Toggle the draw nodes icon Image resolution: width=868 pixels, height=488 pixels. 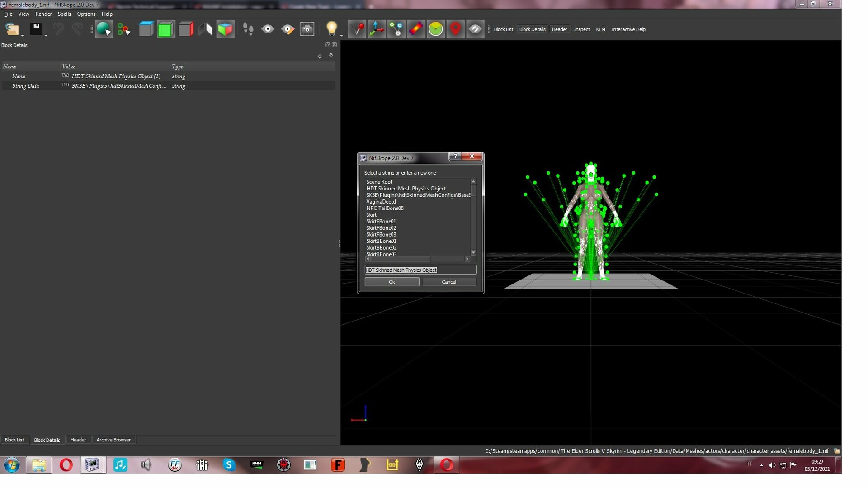pyautogui.click(x=396, y=29)
